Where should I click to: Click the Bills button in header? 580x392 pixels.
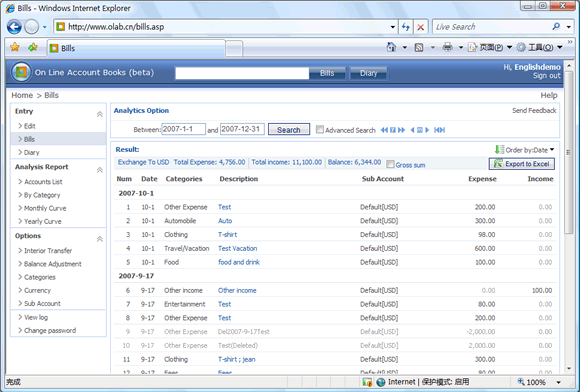(327, 73)
